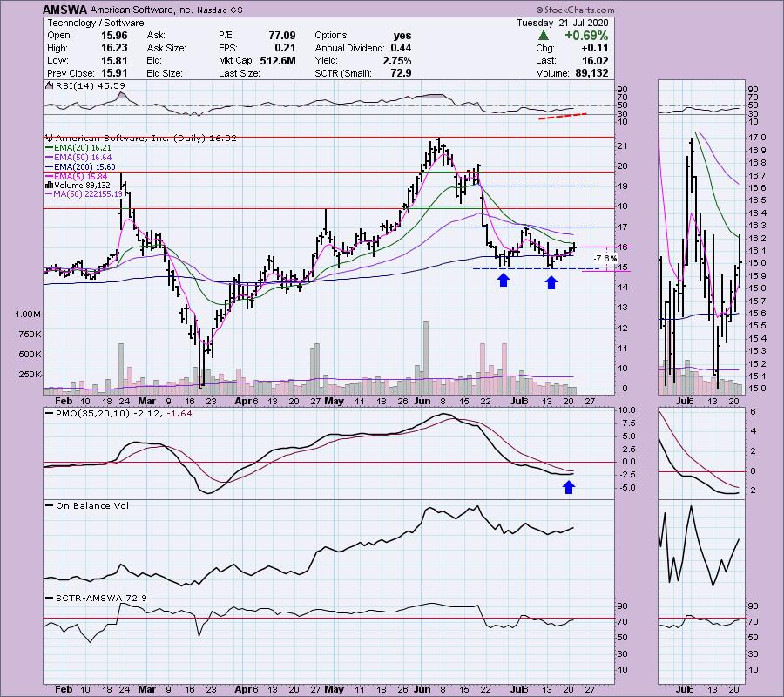The width and height of the screenshot is (784, 697).
Task: Click the green up-triangle change indicator
Action: tap(544, 36)
